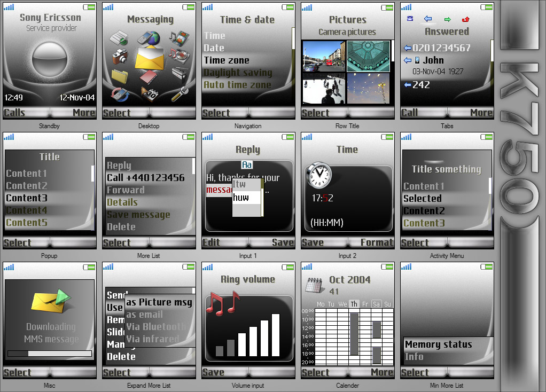This screenshot has height=392, width=546.
Task: Select the green arrow Dialed tab icon
Action: click(448, 19)
